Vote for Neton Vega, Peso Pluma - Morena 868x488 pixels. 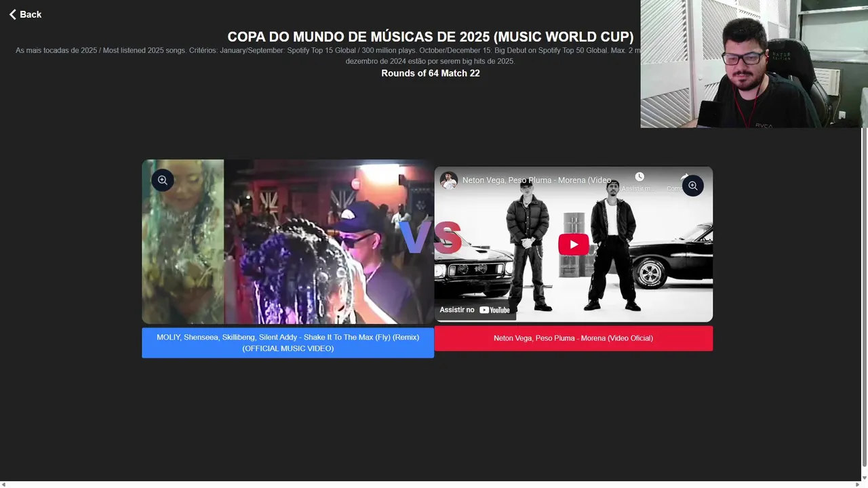pyautogui.click(x=574, y=338)
